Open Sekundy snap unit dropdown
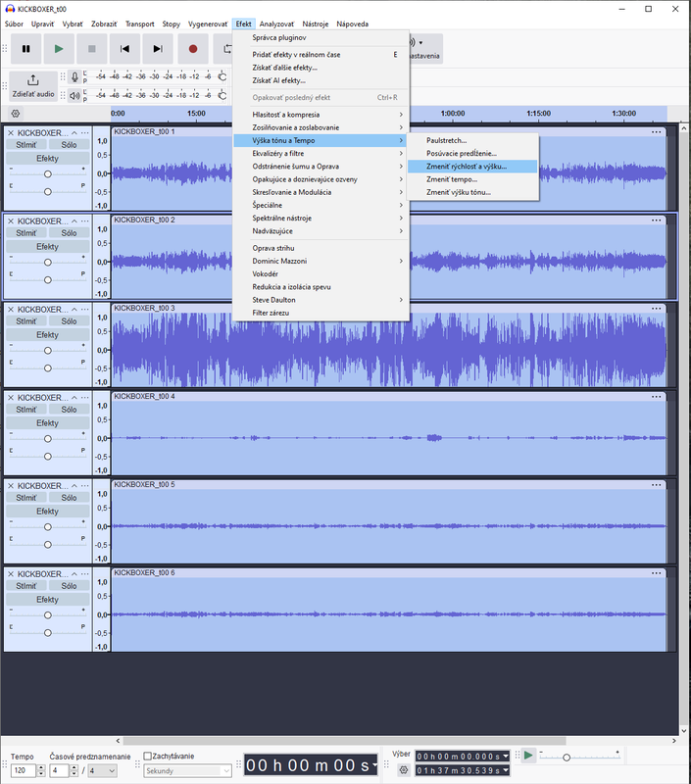Viewport: 691px width, 784px height. click(x=188, y=771)
